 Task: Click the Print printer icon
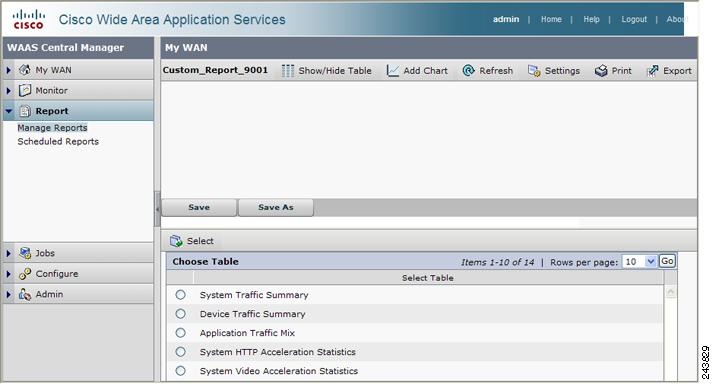click(x=601, y=71)
